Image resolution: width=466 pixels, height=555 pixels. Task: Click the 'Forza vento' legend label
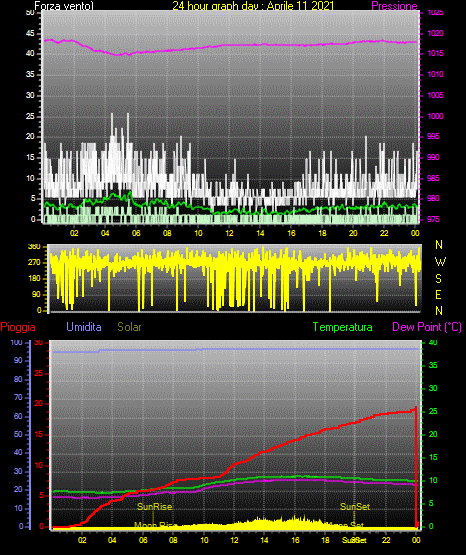pyautogui.click(x=64, y=6)
